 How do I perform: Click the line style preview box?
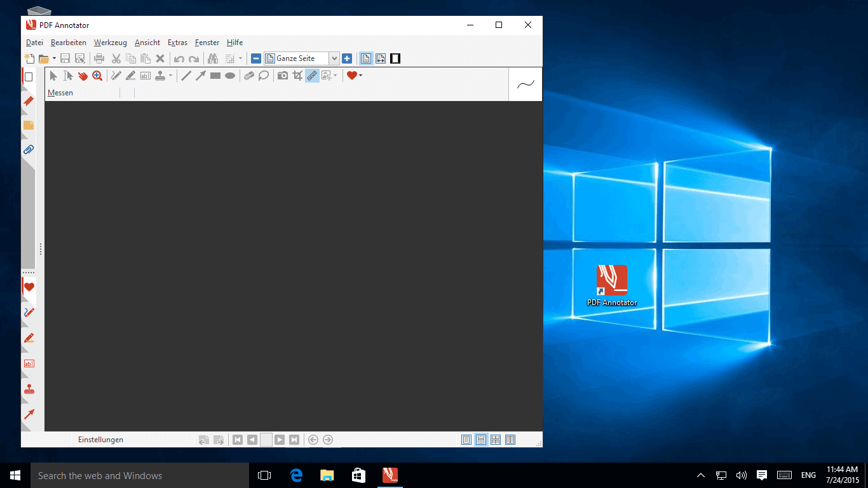click(x=526, y=84)
